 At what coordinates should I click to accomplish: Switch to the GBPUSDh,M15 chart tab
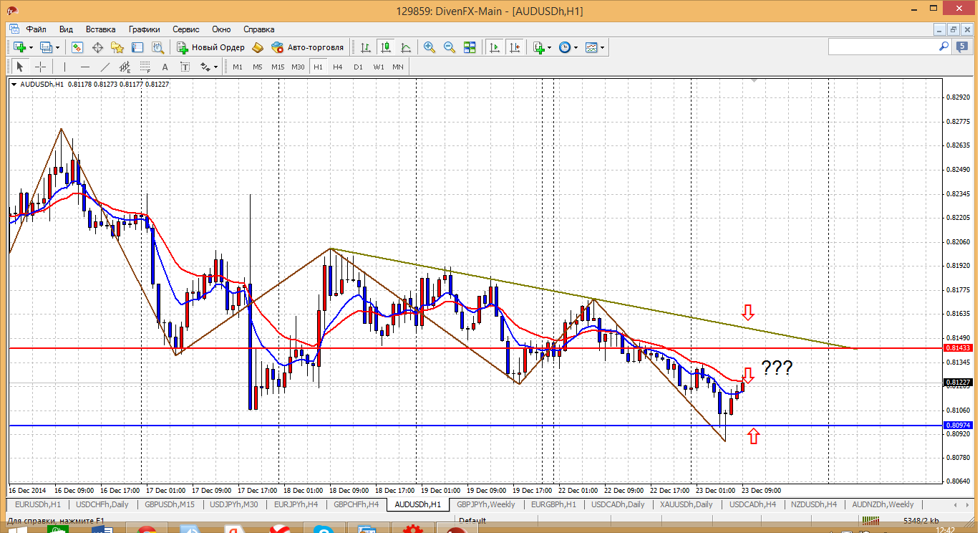click(170, 504)
